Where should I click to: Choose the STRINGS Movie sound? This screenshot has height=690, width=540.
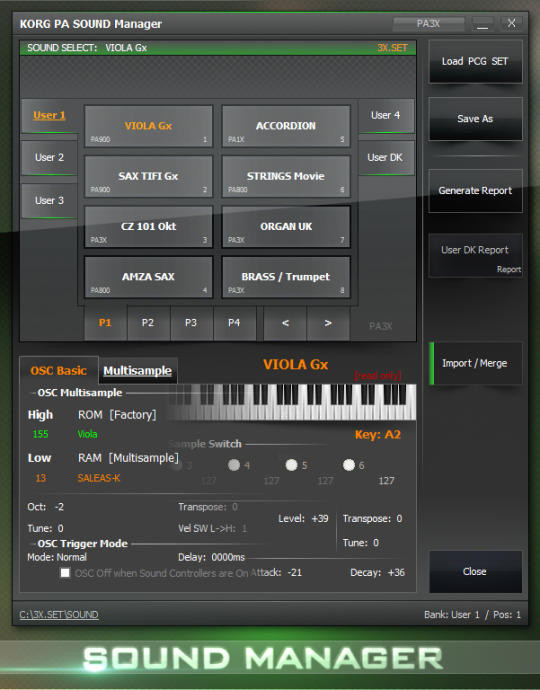click(286, 176)
